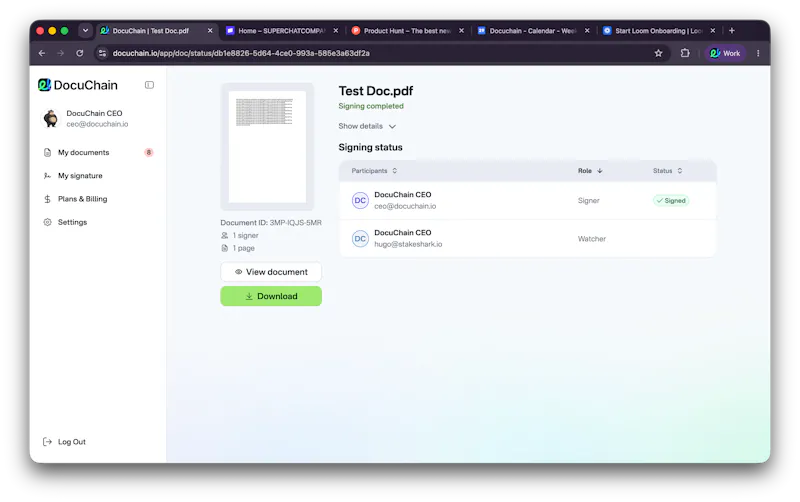Click the Watcher role cell
The height and width of the screenshot is (502, 800).
(x=592, y=239)
